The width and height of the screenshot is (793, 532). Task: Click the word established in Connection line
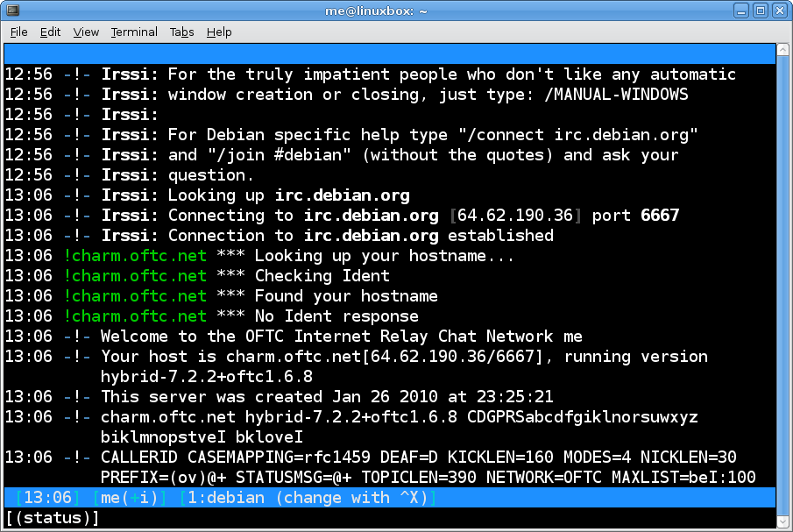[500, 236]
